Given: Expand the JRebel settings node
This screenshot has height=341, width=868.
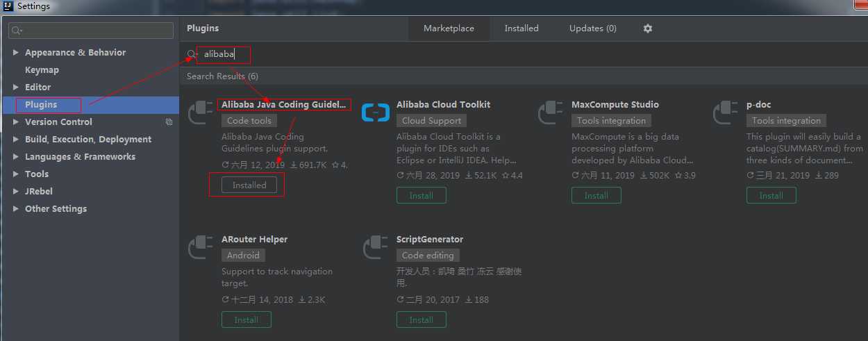Looking at the screenshot, I should click(16, 192).
